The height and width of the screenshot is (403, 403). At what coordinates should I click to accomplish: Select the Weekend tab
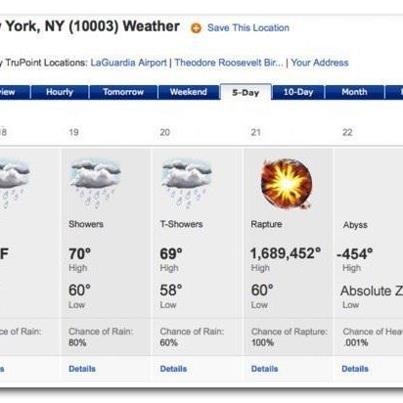pyautogui.click(x=188, y=92)
